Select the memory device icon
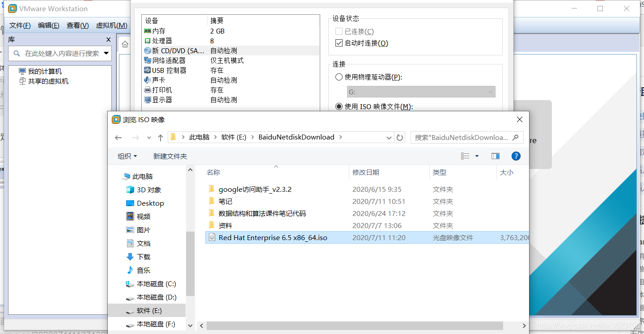Image resolution: width=644 pixels, height=334 pixels. pos(148,31)
